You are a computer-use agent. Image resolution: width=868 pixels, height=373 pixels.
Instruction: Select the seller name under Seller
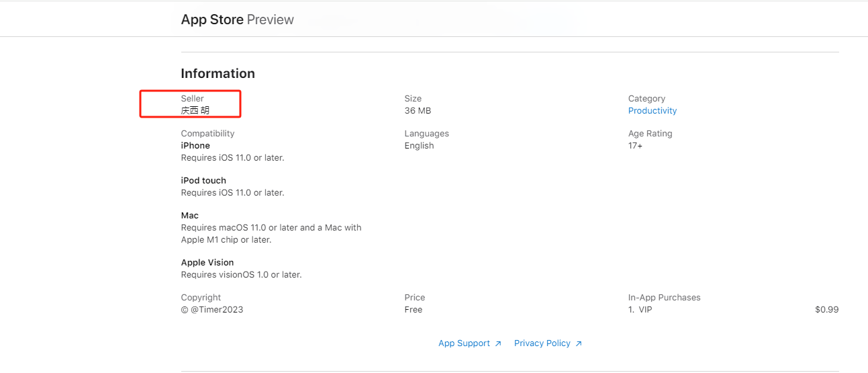195,111
